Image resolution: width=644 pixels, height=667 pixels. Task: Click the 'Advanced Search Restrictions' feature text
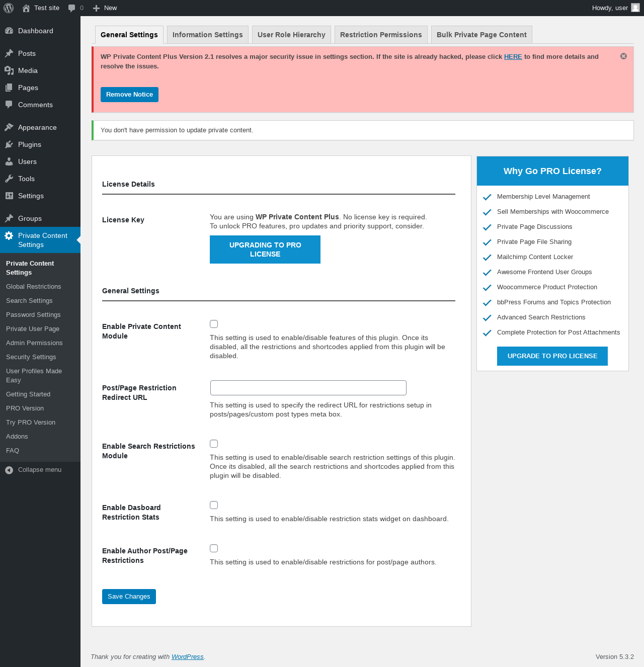[x=541, y=317]
